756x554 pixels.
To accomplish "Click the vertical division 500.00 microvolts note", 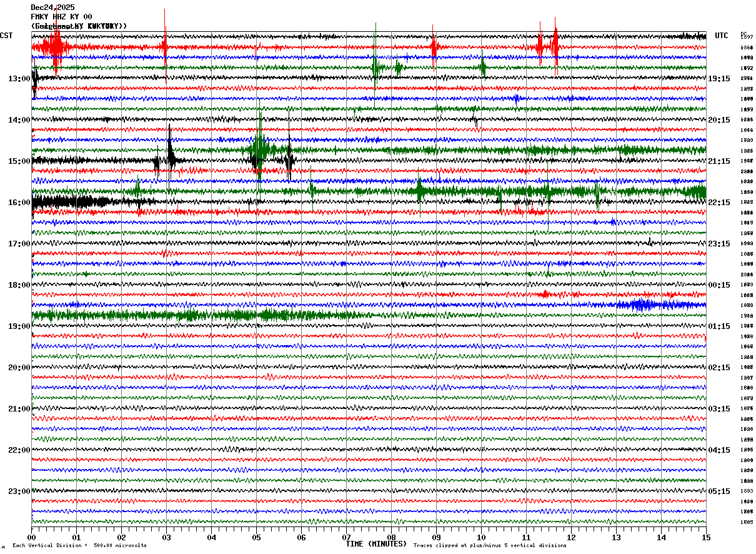I will 79,546.
